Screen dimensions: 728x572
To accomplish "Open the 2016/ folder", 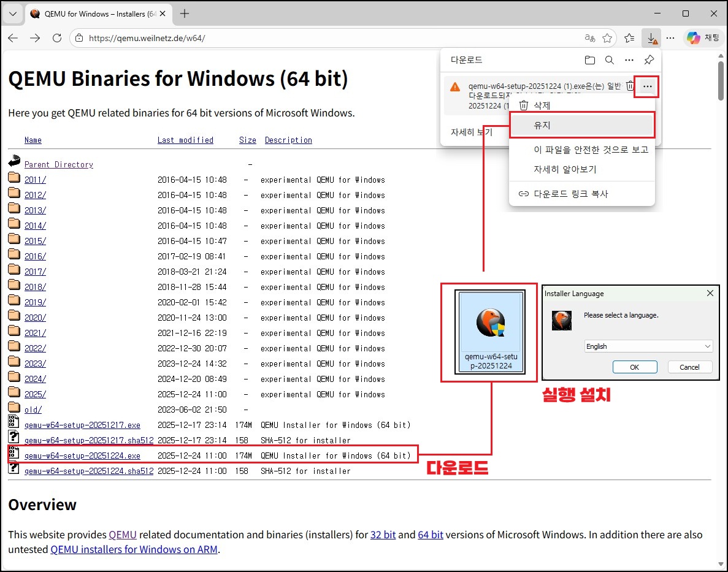I will coord(36,256).
